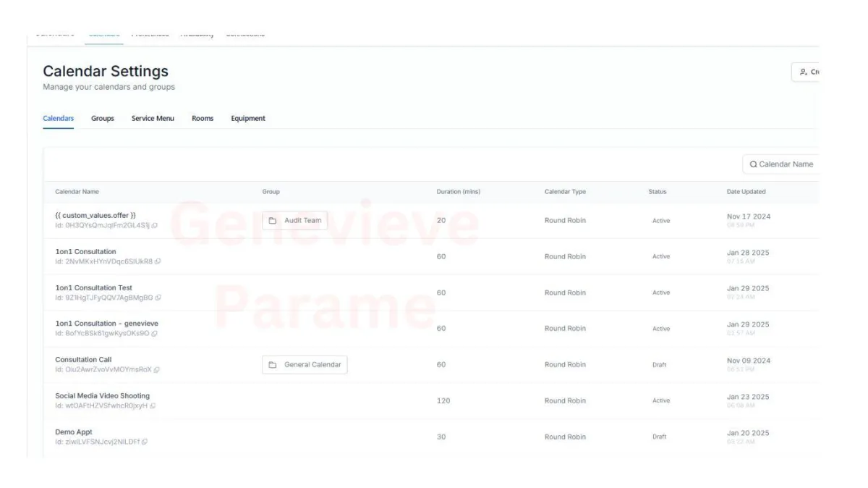Image resolution: width=868 pixels, height=488 pixels.
Task: Click Round Robin type for Consultation Call
Action: coord(565,365)
